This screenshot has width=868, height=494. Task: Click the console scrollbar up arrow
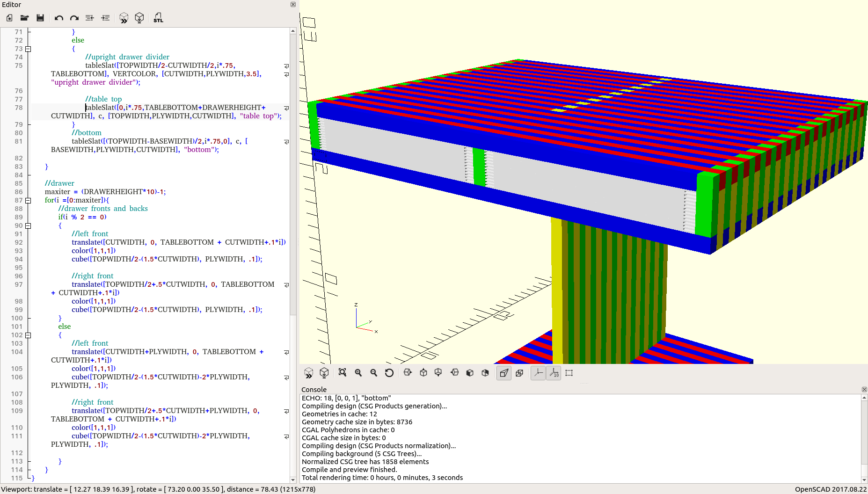[x=864, y=398]
